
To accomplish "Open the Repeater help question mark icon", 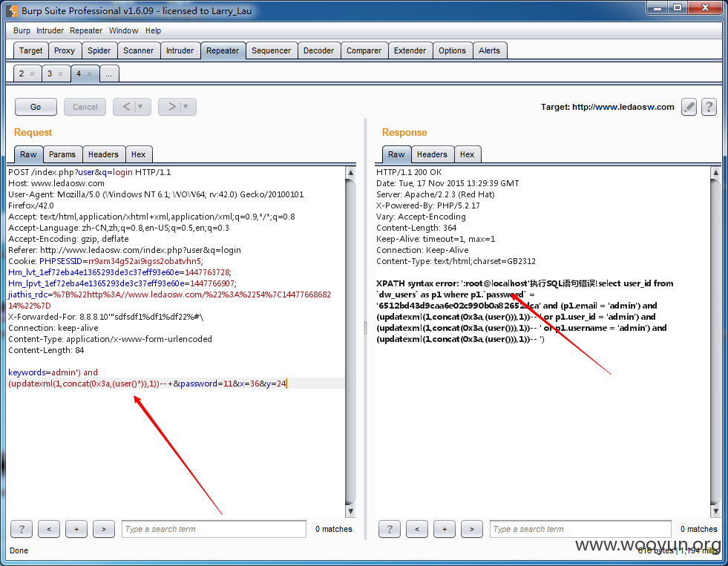I will [709, 107].
